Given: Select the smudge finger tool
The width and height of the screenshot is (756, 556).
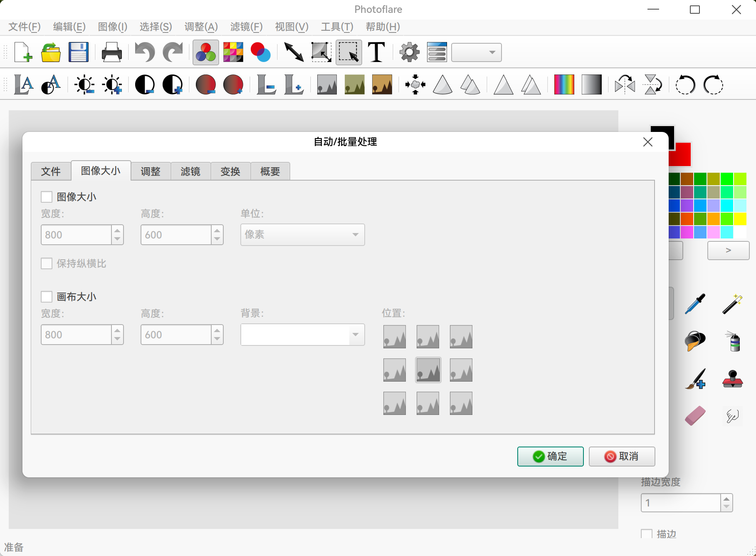Looking at the screenshot, I should pos(733,415).
